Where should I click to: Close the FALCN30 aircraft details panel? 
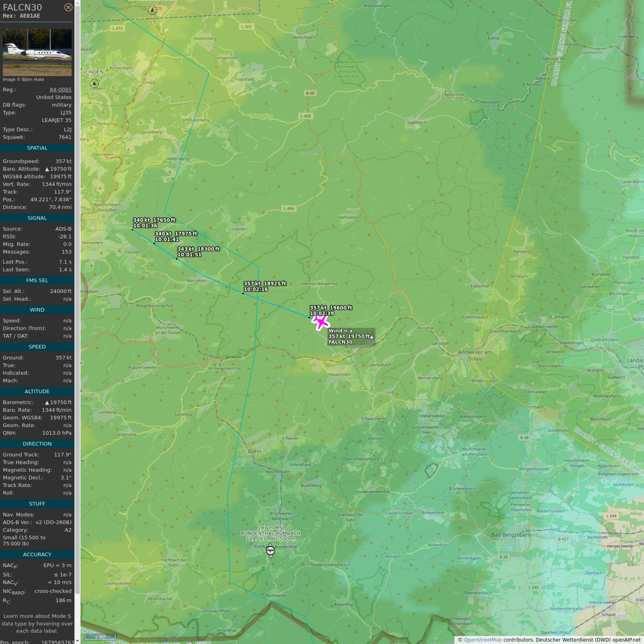[68, 7]
